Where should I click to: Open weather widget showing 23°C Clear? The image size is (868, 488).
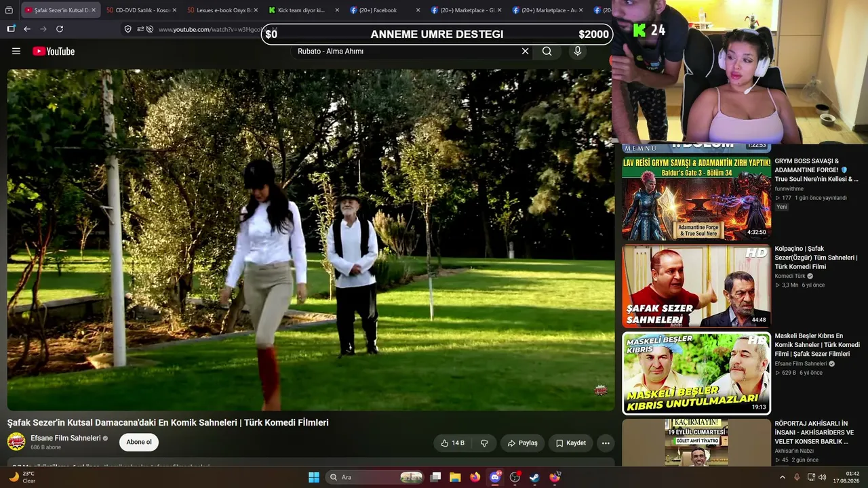coord(22,477)
